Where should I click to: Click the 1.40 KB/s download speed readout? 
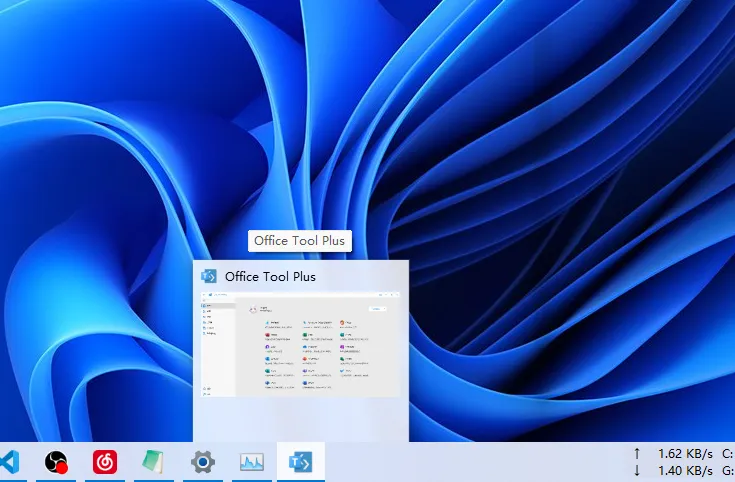tap(685, 470)
